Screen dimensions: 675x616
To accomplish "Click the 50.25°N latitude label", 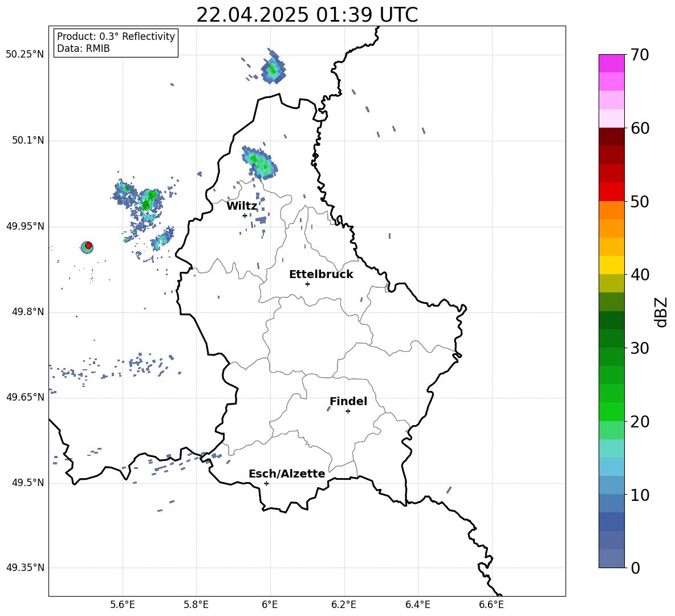I will pyautogui.click(x=25, y=55).
